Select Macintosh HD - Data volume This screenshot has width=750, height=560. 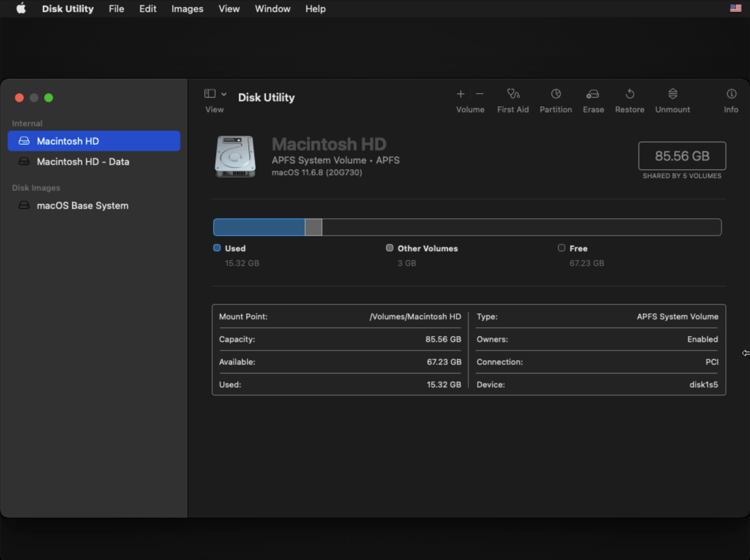[x=83, y=162]
